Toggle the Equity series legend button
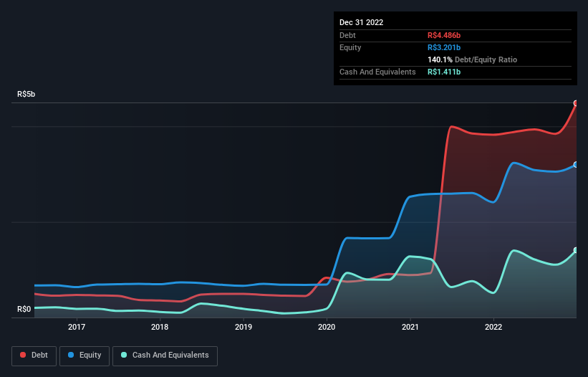Image resolution: width=588 pixels, height=377 pixels. coord(85,355)
